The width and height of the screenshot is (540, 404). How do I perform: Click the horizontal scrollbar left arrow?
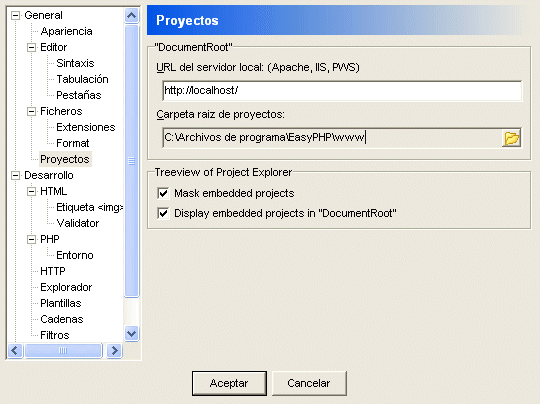coord(15,351)
